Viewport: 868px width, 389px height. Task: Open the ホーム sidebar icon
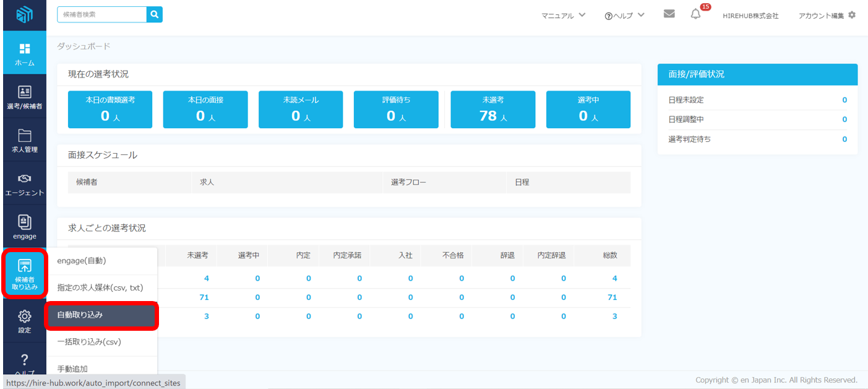pyautogui.click(x=24, y=54)
